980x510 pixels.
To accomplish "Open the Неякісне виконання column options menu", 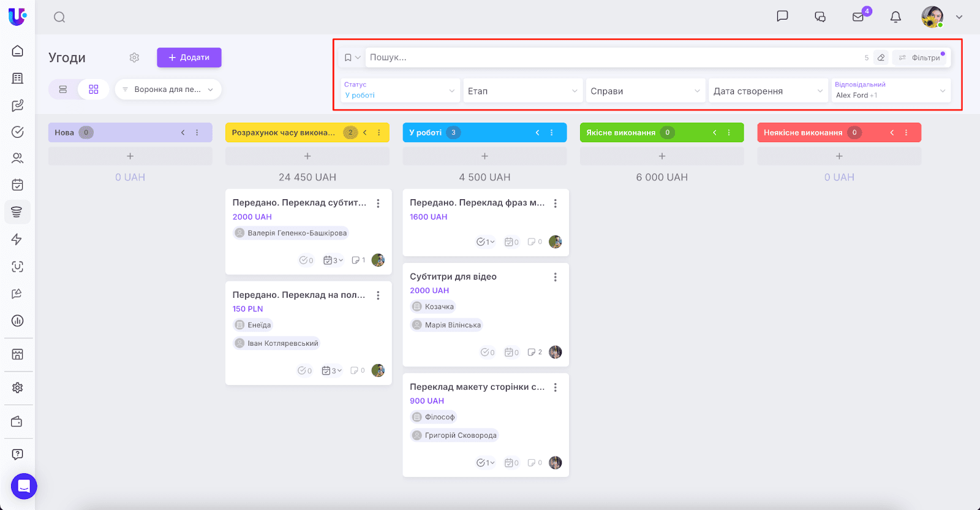I will click(907, 132).
